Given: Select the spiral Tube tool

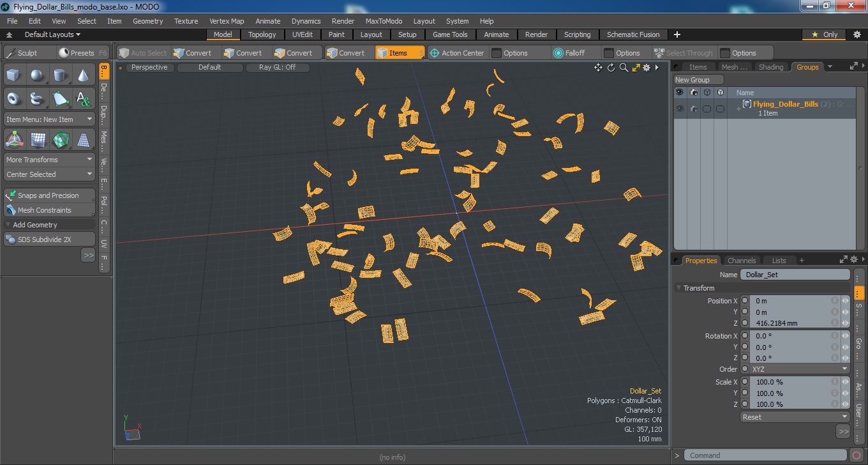Looking at the screenshot, I should [x=37, y=98].
